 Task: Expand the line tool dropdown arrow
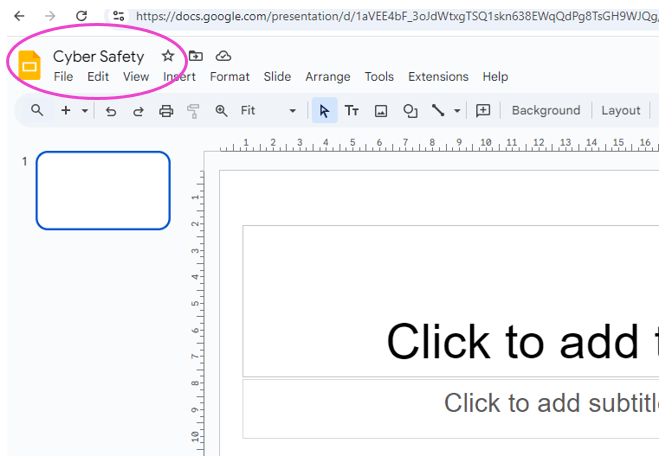(457, 111)
